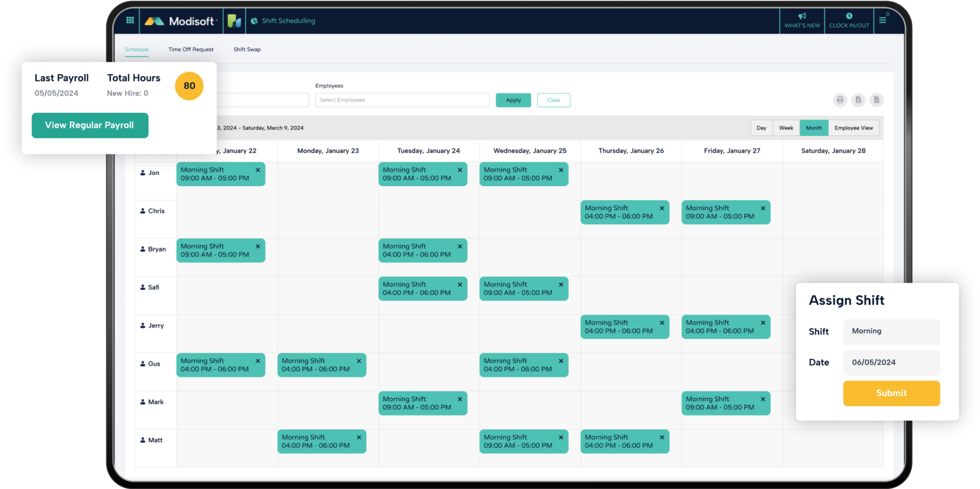Screen dimensions: 980x489
Task: Export the schedule to Excel
Action: (858, 100)
